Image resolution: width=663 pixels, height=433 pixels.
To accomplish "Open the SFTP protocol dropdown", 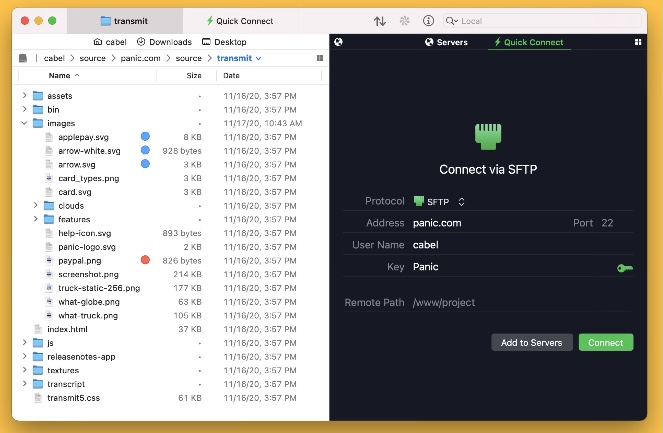I will pos(440,201).
